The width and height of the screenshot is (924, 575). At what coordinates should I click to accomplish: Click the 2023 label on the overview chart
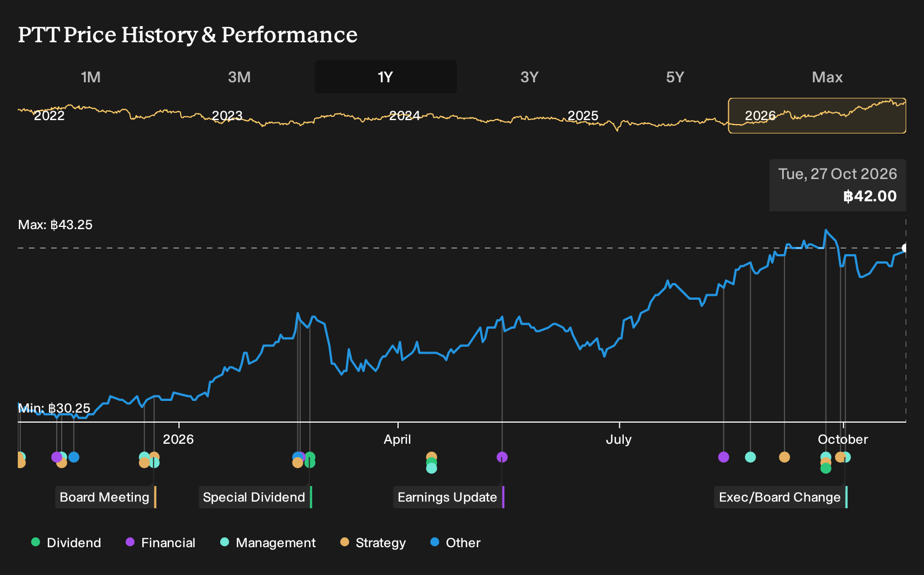click(227, 116)
